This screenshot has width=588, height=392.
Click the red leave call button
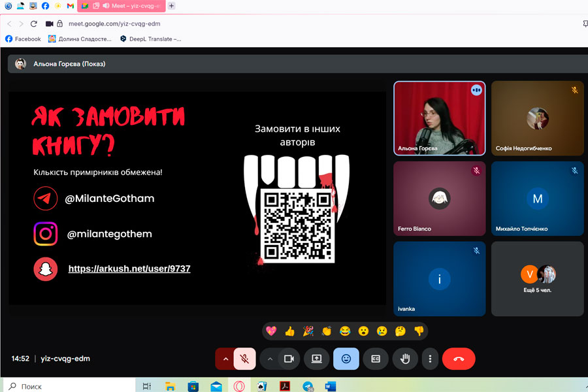pos(458,359)
